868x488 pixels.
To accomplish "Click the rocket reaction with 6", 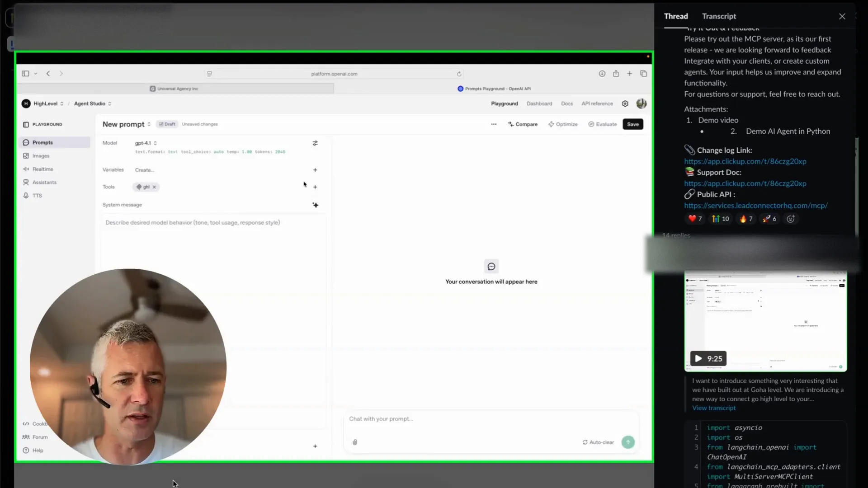I will click(x=769, y=219).
